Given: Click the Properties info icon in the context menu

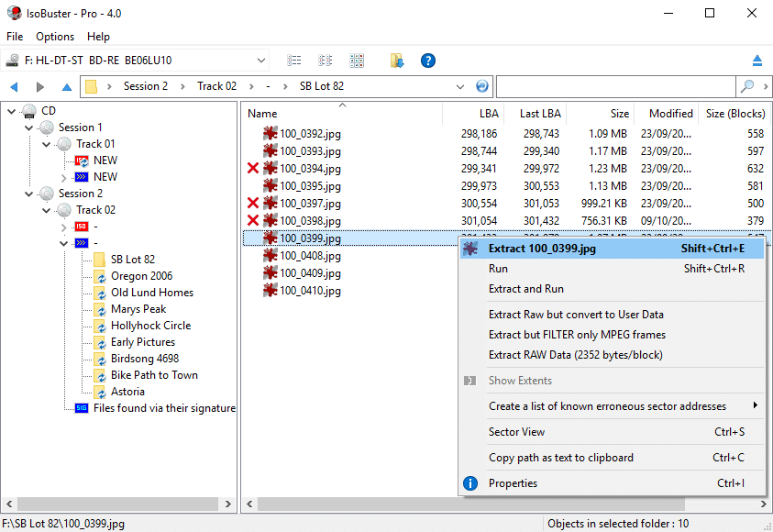Looking at the screenshot, I should point(470,483).
